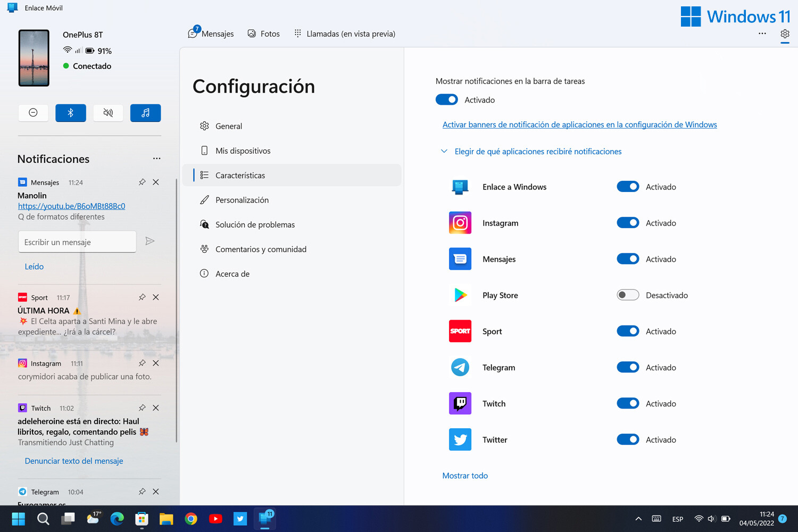Open Acerca de section
Viewport: 798px width, 532px height.
point(292,273)
